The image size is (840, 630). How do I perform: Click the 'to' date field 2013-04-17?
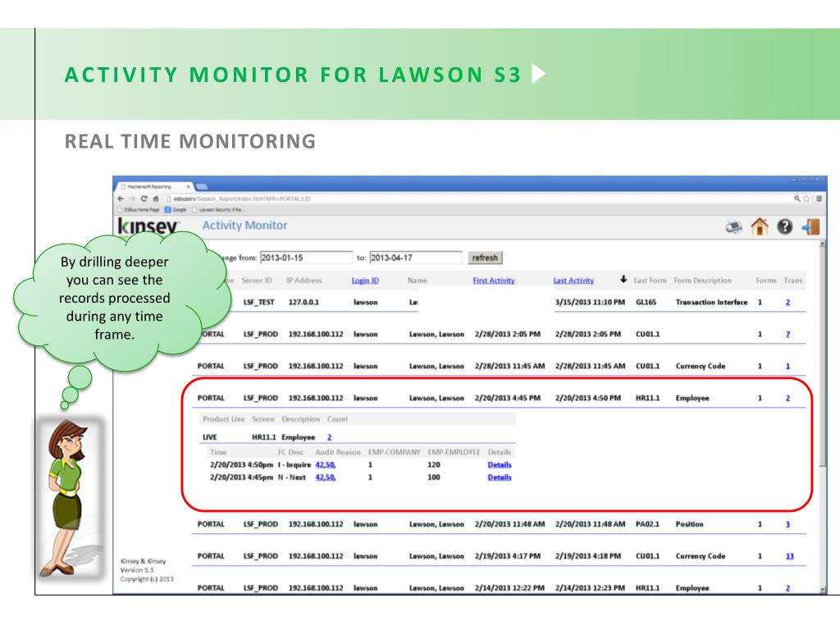pyautogui.click(x=416, y=258)
